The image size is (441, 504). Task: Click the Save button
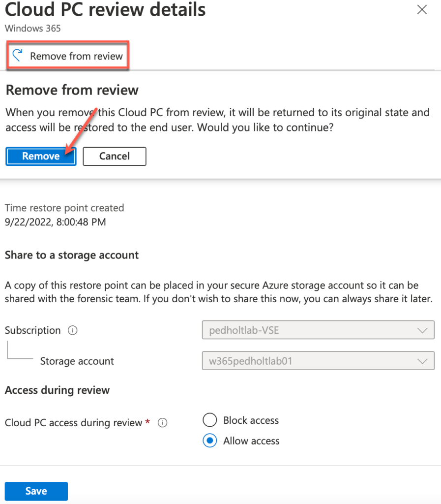[36, 491]
